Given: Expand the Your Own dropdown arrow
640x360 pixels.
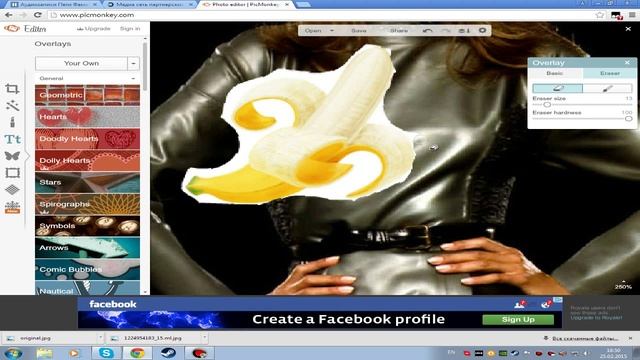Looking at the screenshot, I should (133, 63).
